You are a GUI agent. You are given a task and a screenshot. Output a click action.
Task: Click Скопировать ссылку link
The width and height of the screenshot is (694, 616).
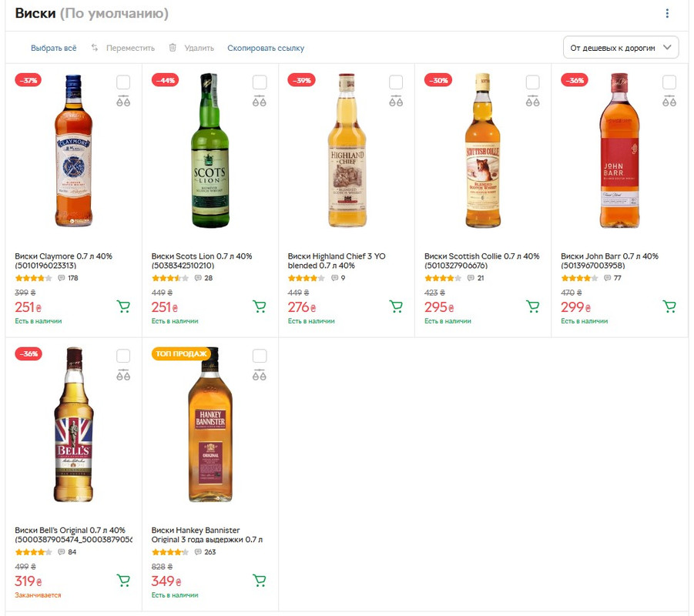(266, 48)
